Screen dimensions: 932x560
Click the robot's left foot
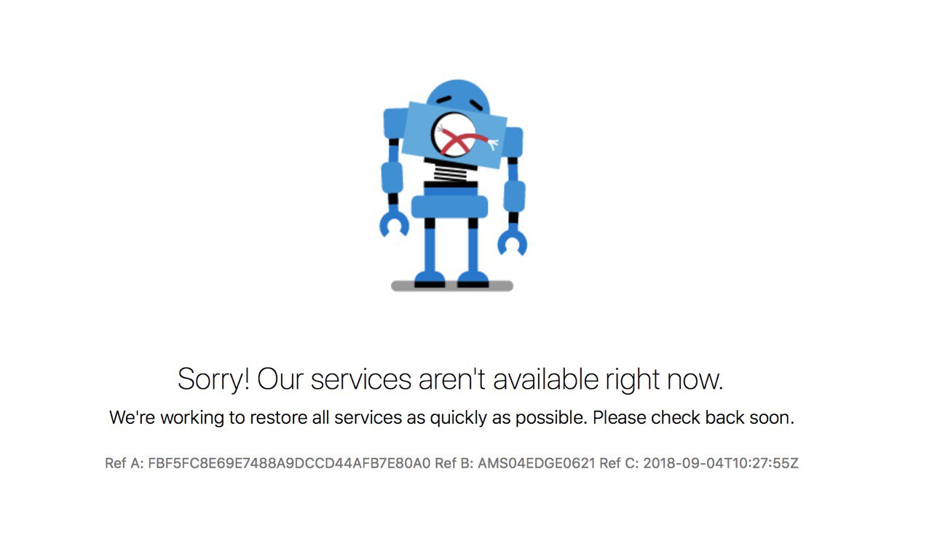click(x=430, y=280)
